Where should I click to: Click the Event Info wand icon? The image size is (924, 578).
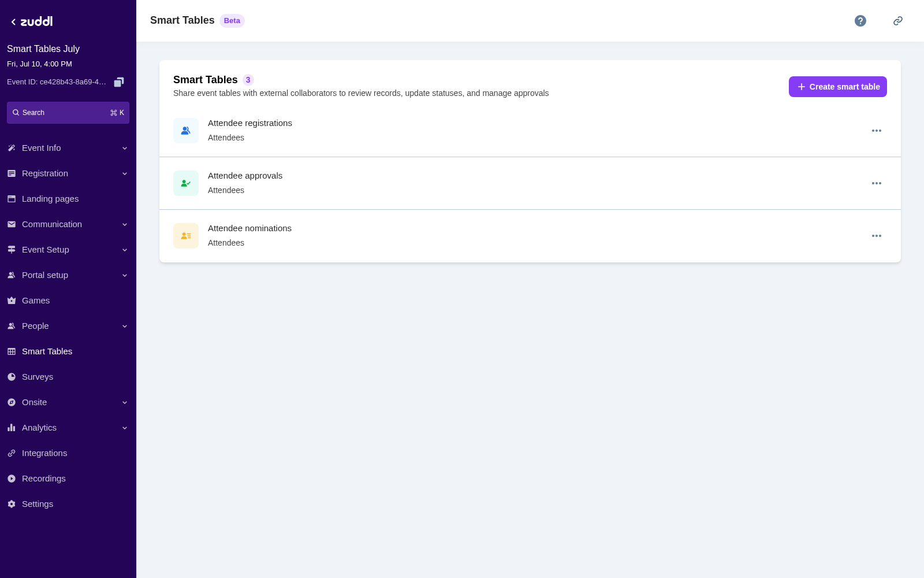pos(12,148)
